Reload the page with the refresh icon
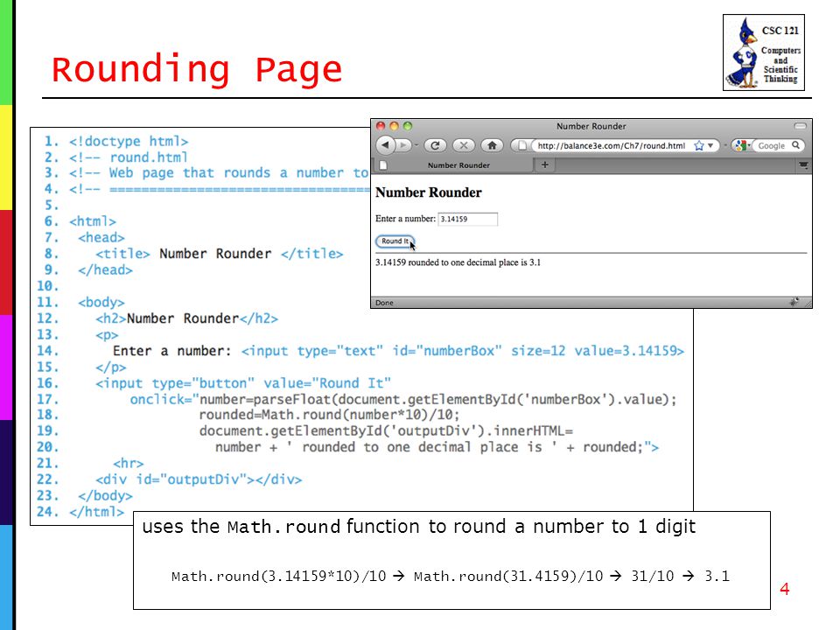 [x=435, y=145]
